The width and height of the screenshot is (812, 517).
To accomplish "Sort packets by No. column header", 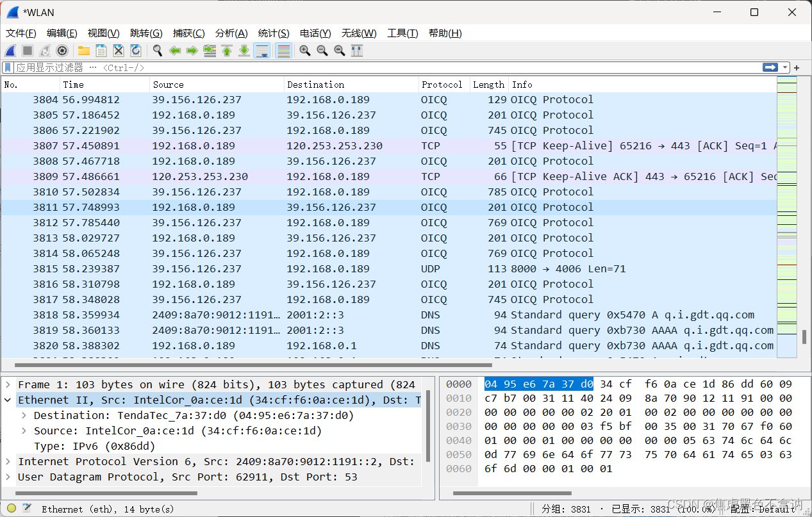I will tap(31, 85).
